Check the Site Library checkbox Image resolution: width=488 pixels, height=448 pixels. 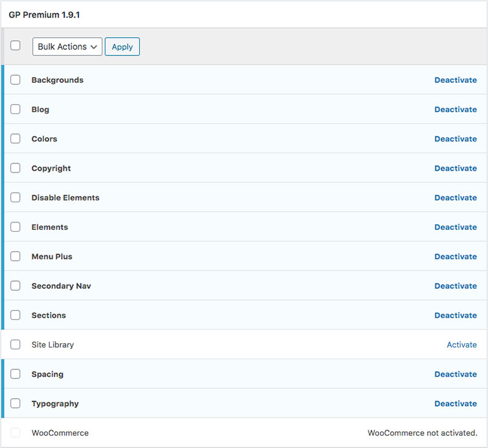click(x=15, y=345)
